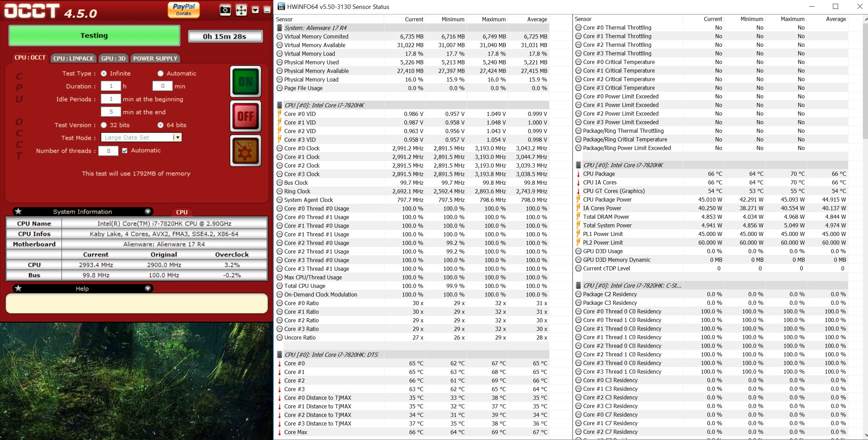Click the OCCT move window arrows icon
Screen dimensions: 868x440
(x=241, y=10)
